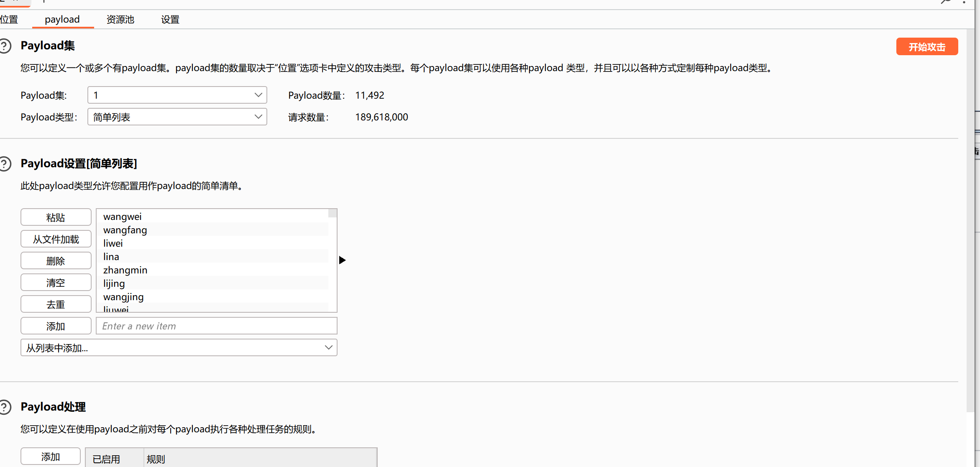Screen dimensions: 980x467
Task: Click the black arrow right of payload list
Action: click(342, 260)
